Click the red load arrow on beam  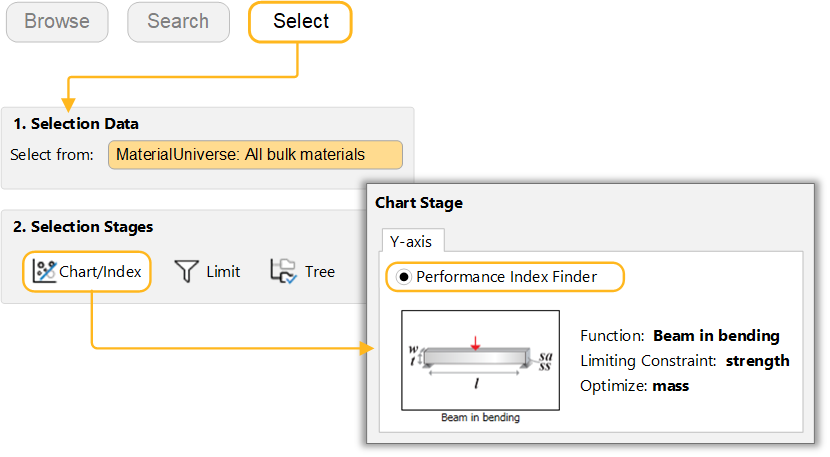(476, 343)
